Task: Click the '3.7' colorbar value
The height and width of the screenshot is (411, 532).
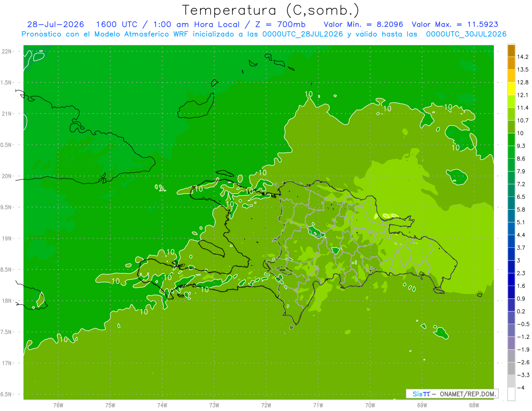Action: point(520,247)
